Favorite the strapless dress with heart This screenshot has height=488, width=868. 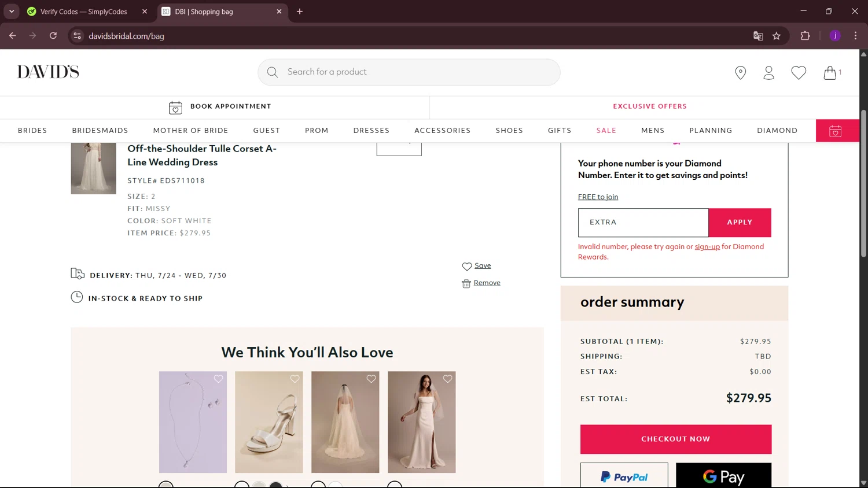tap(447, 379)
